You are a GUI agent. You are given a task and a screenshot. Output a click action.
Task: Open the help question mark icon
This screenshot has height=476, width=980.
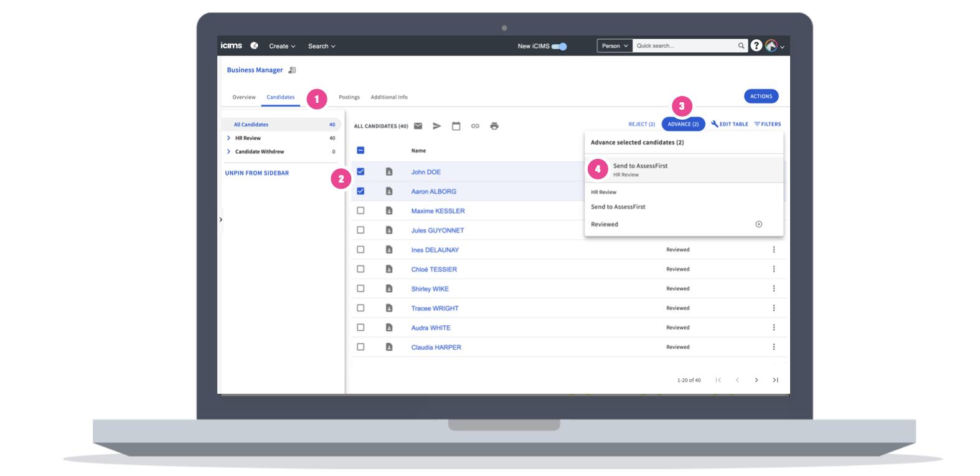(756, 45)
